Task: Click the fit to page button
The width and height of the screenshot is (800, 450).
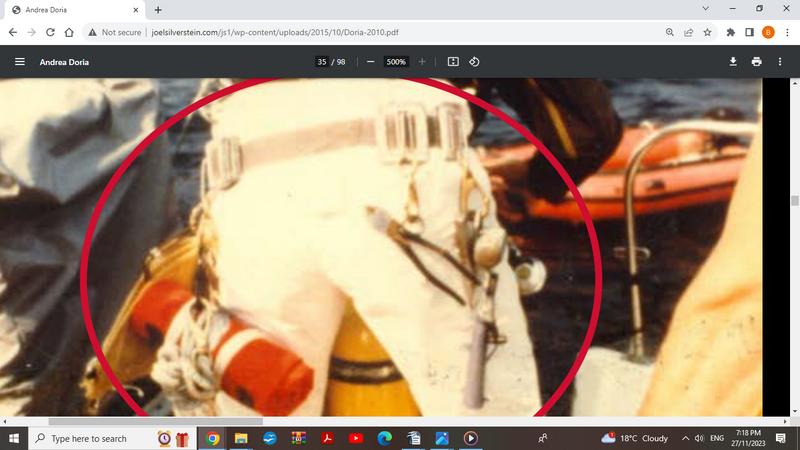Action: (453, 62)
